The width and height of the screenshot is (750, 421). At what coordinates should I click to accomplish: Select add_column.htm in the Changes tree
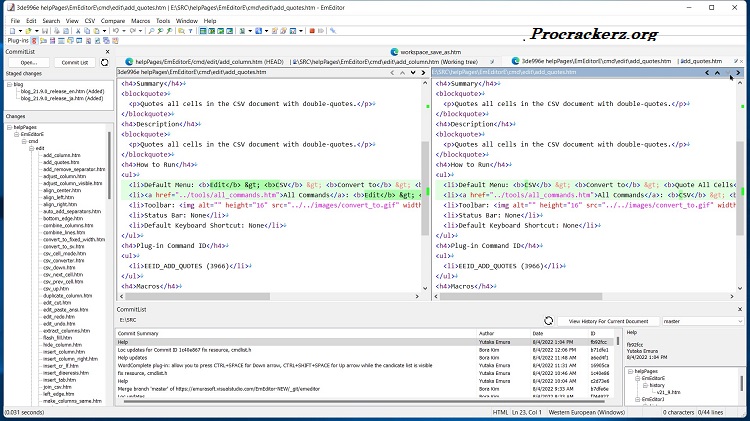click(x=61, y=155)
